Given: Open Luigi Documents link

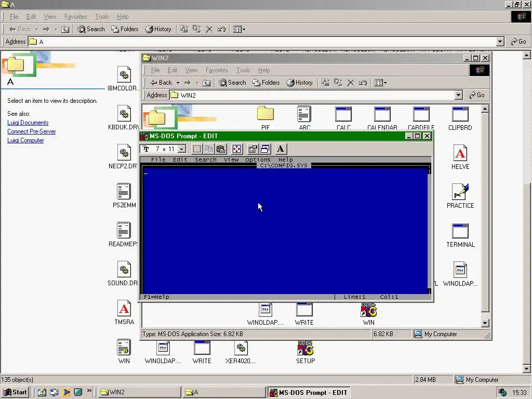Looking at the screenshot, I should pos(28,123).
